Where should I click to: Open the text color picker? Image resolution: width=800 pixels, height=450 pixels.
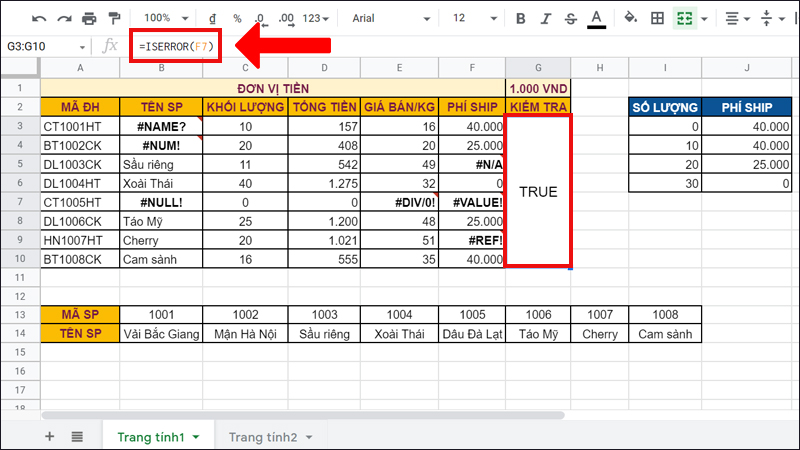596,19
